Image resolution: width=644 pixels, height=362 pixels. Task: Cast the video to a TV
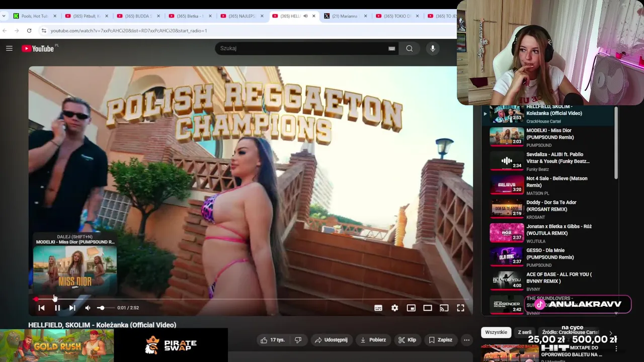444,308
